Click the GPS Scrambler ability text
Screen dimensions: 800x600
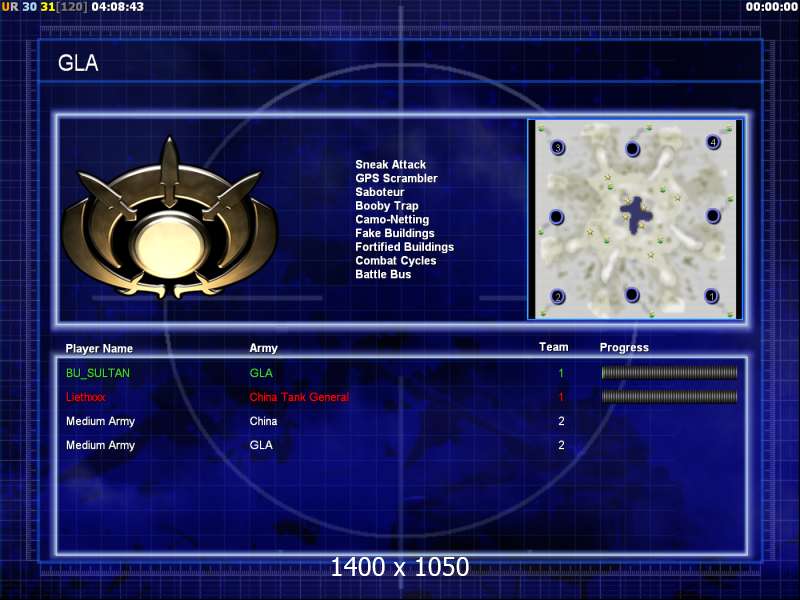pyautogui.click(x=396, y=178)
